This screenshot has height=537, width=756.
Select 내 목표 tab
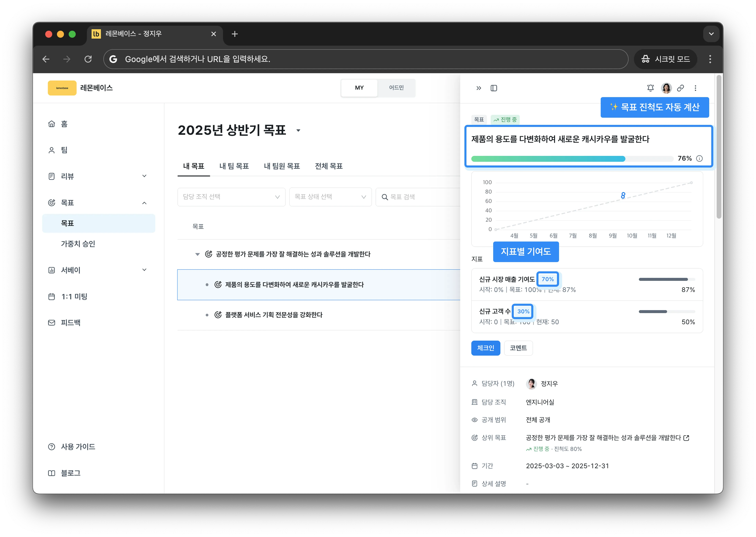click(x=194, y=166)
